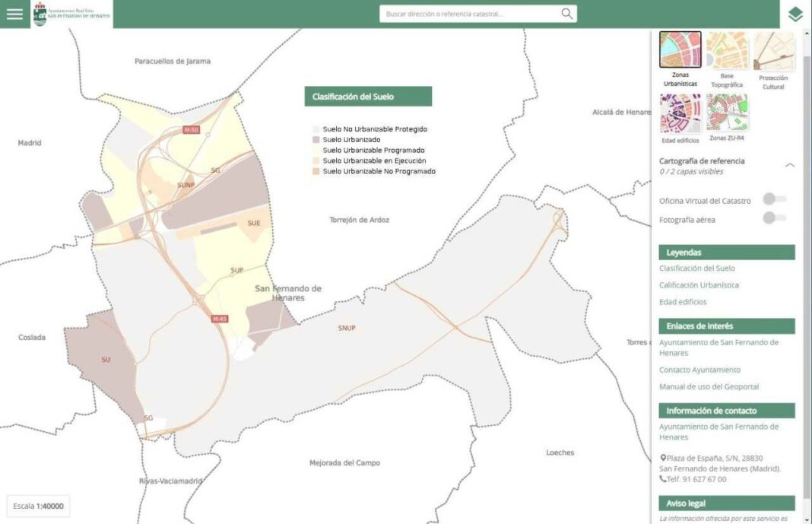Image resolution: width=812 pixels, height=524 pixels.
Task: Open the hamburger menu
Action: [14, 14]
